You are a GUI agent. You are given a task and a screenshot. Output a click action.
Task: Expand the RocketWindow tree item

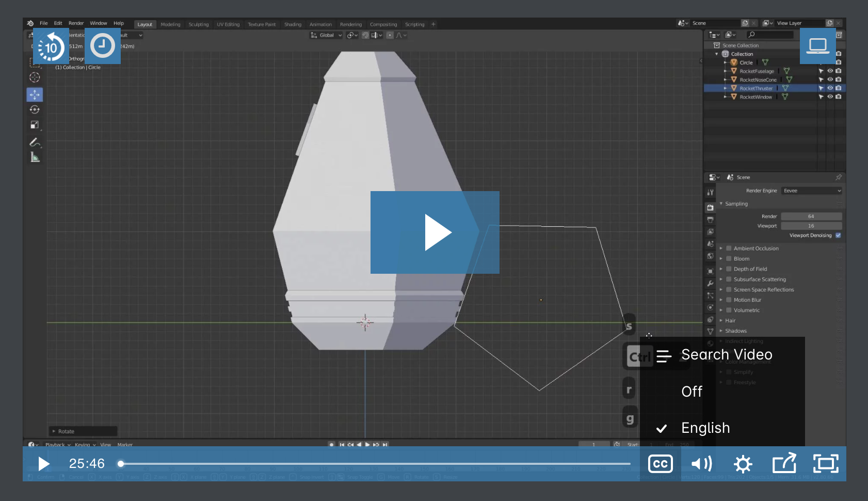pyautogui.click(x=725, y=97)
